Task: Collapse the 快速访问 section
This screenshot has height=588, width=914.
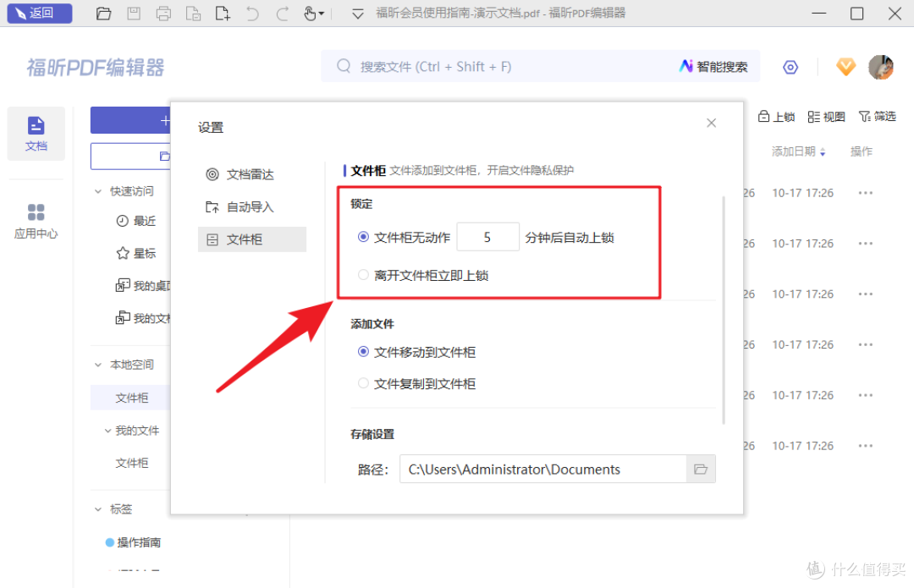Action: (98, 191)
